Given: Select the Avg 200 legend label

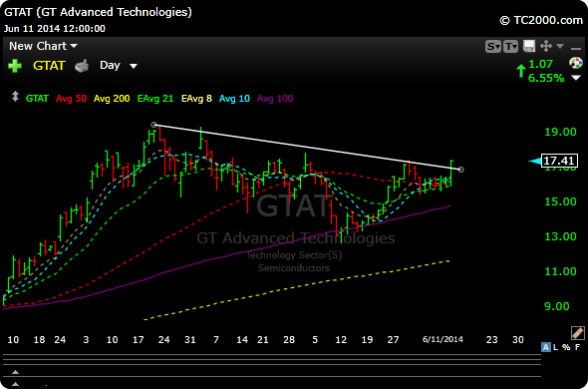Looking at the screenshot, I should click(112, 99).
